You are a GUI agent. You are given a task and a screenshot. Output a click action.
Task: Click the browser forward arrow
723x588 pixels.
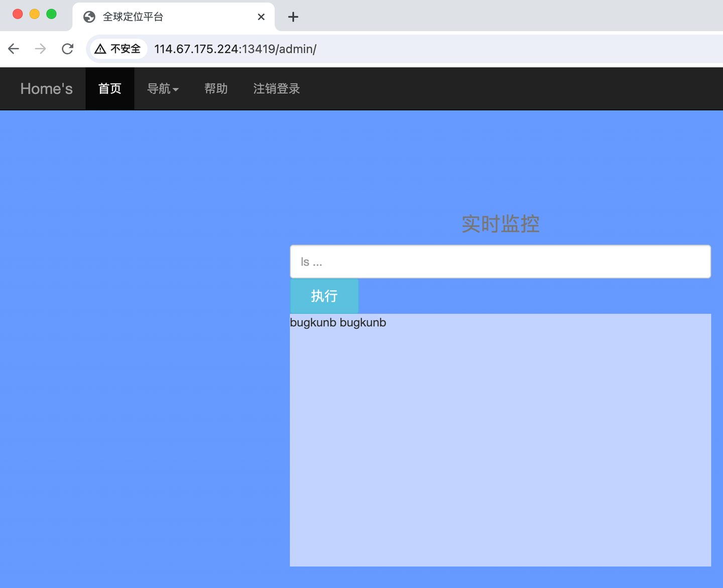point(41,49)
